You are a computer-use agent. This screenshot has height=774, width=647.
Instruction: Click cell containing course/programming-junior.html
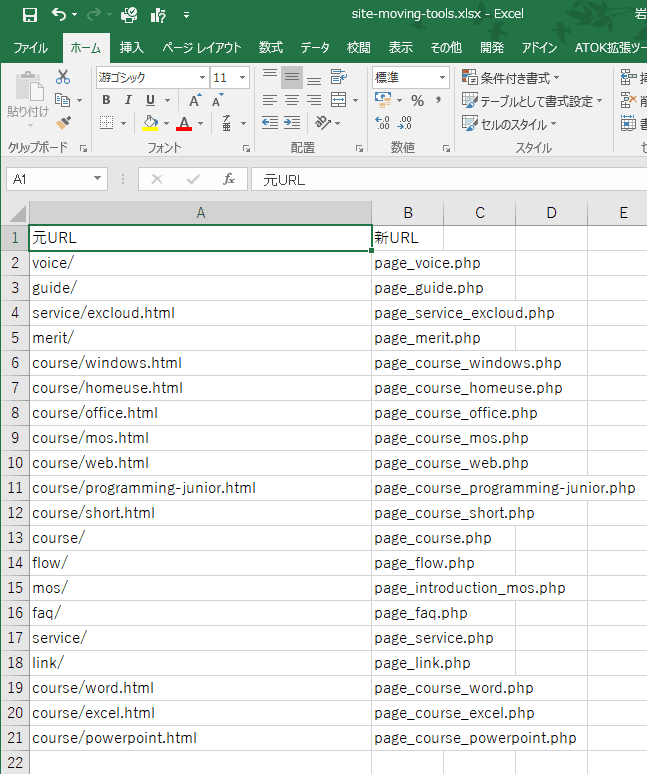pyautogui.click(x=200, y=488)
